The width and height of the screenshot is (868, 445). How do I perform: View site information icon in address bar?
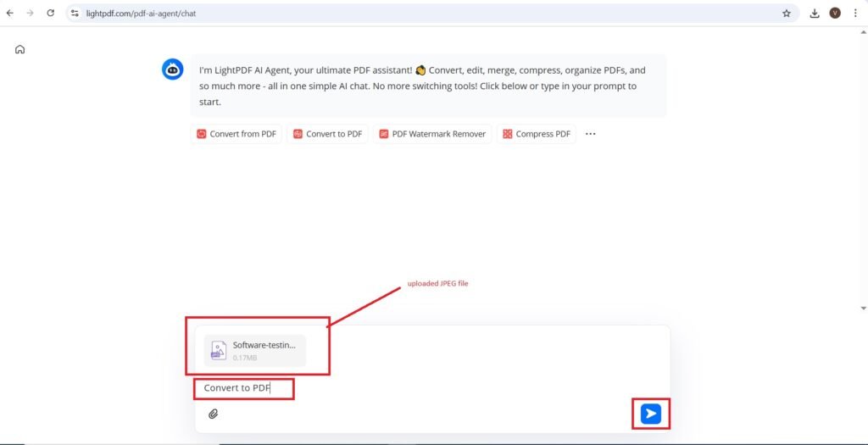[x=75, y=14]
